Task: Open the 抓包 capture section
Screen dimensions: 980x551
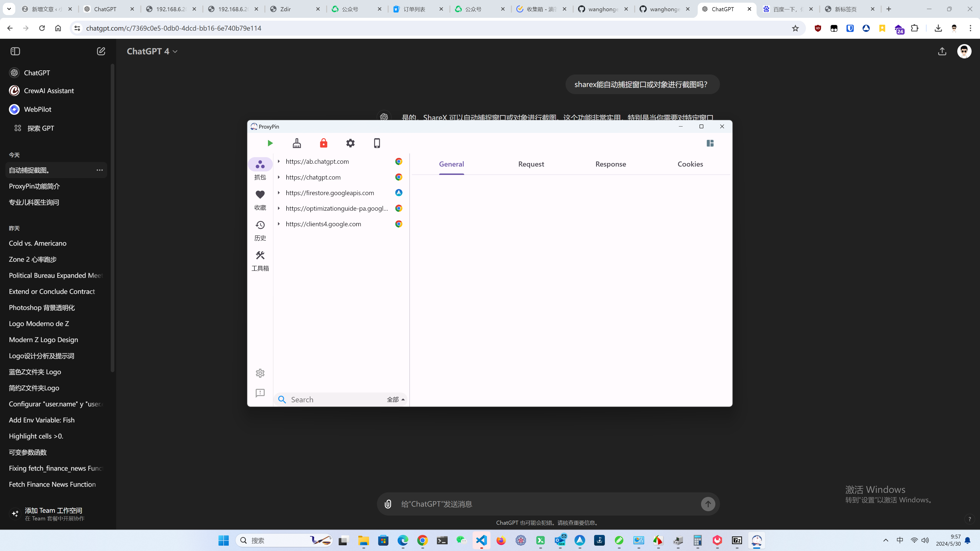Action: [260, 169]
